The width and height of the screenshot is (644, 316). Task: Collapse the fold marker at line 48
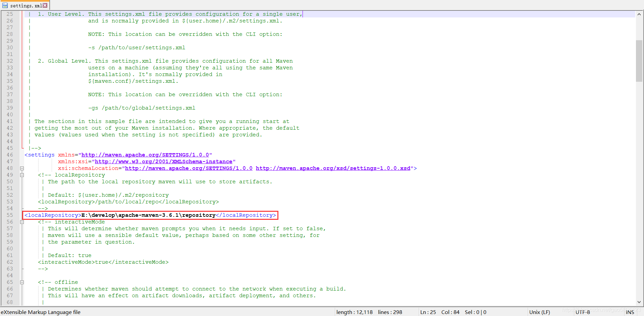tap(22, 168)
